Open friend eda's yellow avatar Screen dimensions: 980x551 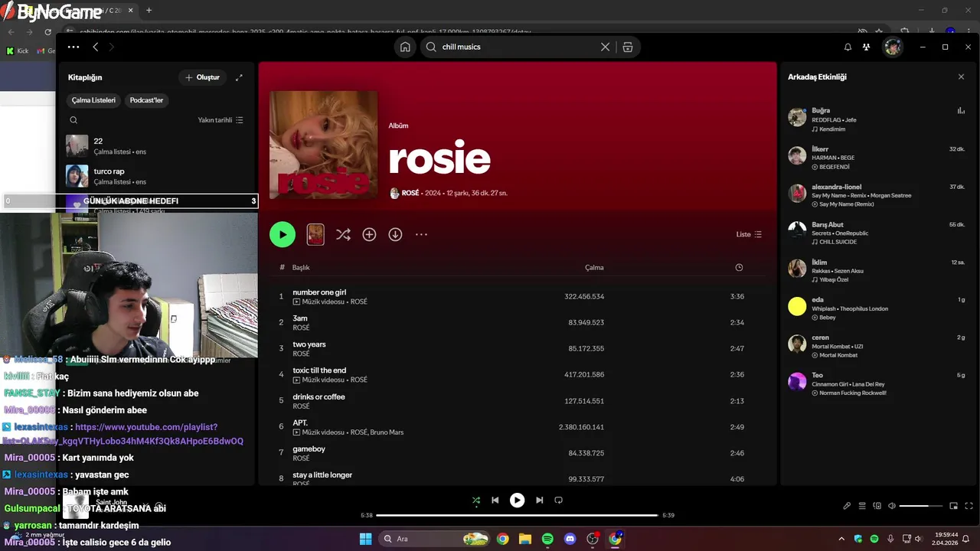coord(797,307)
